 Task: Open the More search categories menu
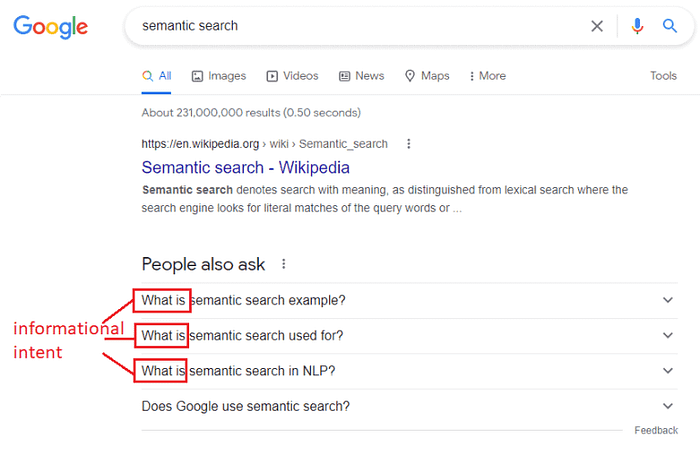488,76
